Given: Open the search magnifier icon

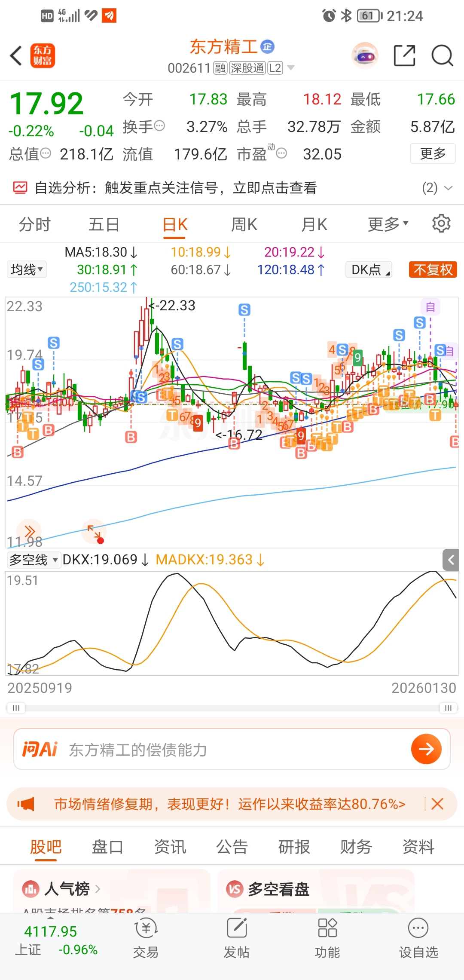Looking at the screenshot, I should tap(442, 55).
